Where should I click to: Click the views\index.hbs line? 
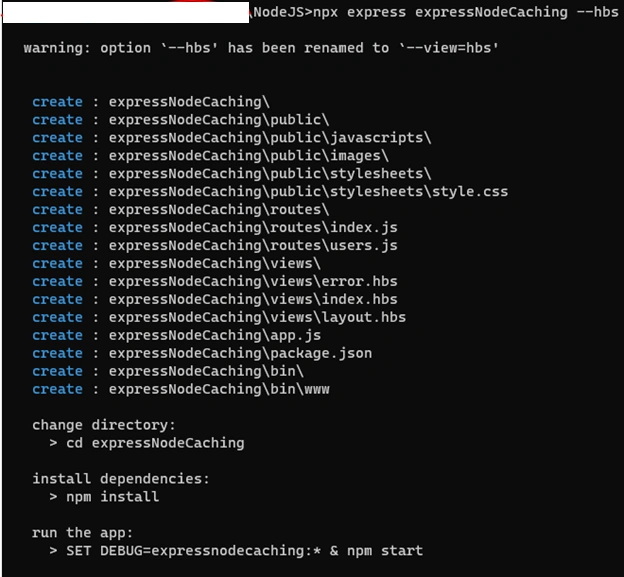tap(215, 299)
